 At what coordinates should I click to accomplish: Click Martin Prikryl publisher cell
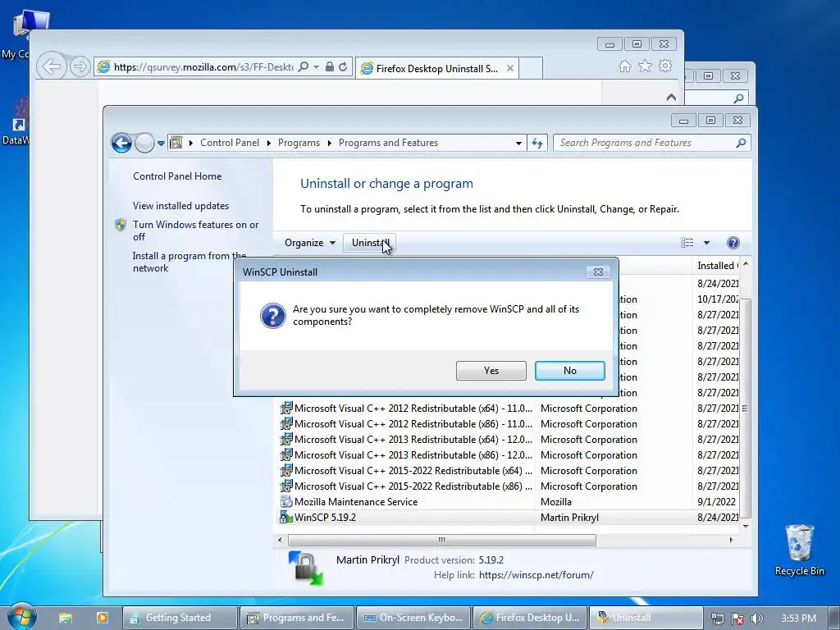pyautogui.click(x=569, y=518)
